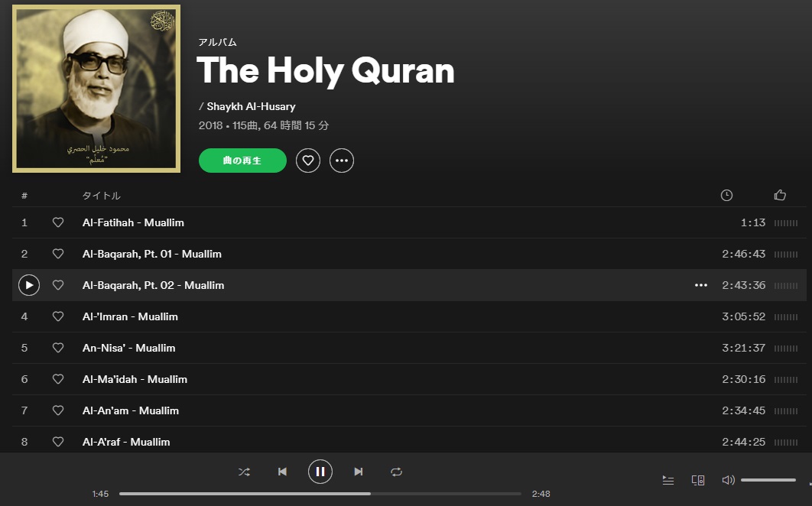The width and height of the screenshot is (812, 506).
Task: Toggle repeat mode icon
Action: pyautogui.click(x=396, y=472)
